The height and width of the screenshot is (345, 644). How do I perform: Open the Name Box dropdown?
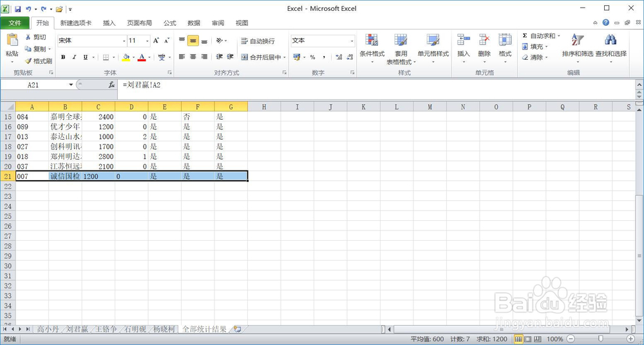point(71,84)
